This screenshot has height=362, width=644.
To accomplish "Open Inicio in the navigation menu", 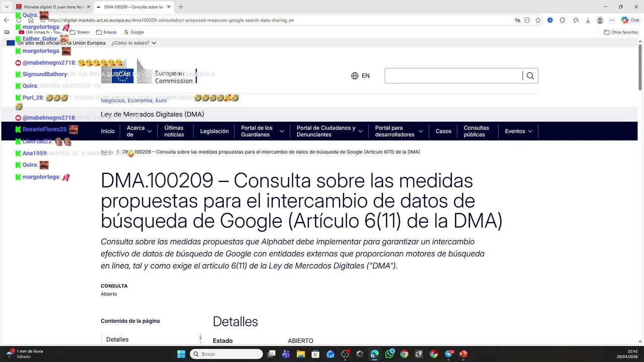I will tap(108, 131).
